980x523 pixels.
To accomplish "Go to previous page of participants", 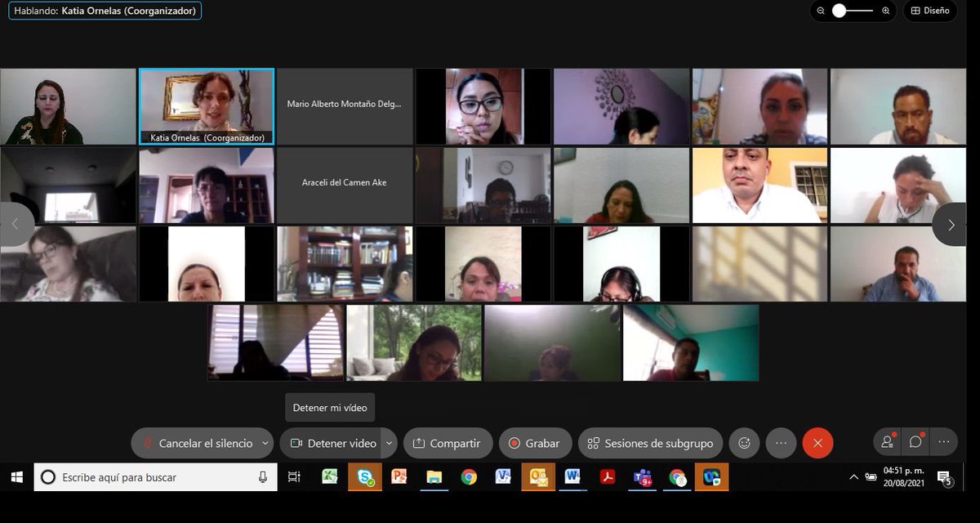I will [x=16, y=225].
